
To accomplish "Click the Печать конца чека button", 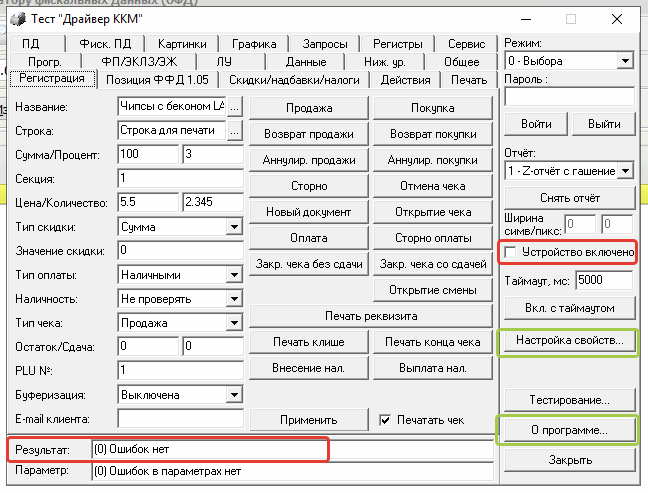I will coord(433,342).
